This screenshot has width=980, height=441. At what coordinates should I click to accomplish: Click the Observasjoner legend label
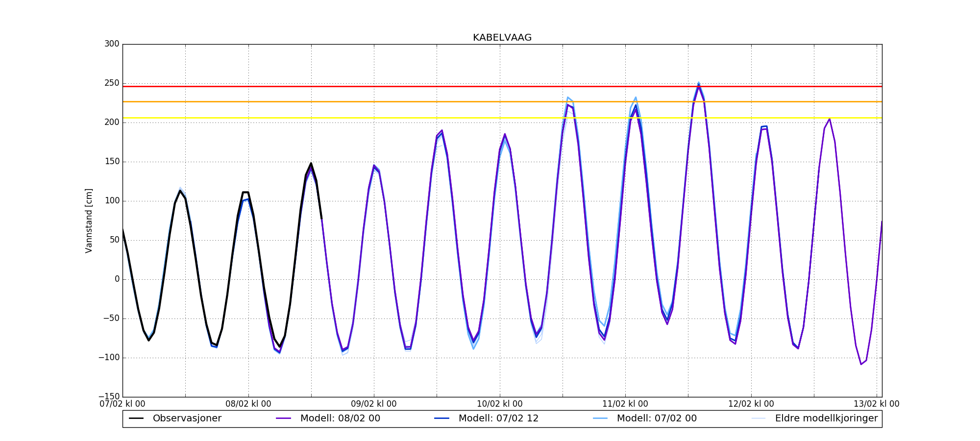tap(187, 418)
